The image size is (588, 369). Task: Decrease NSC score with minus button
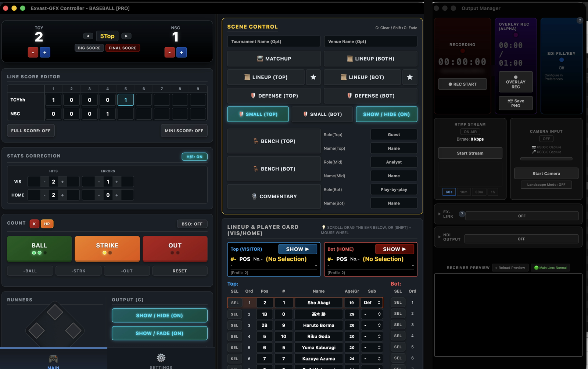[169, 53]
